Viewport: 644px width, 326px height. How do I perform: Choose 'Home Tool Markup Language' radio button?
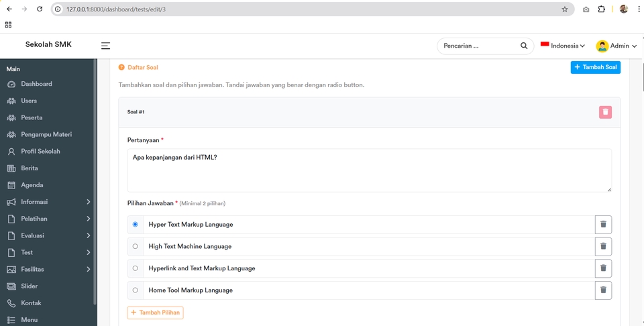tap(136, 290)
